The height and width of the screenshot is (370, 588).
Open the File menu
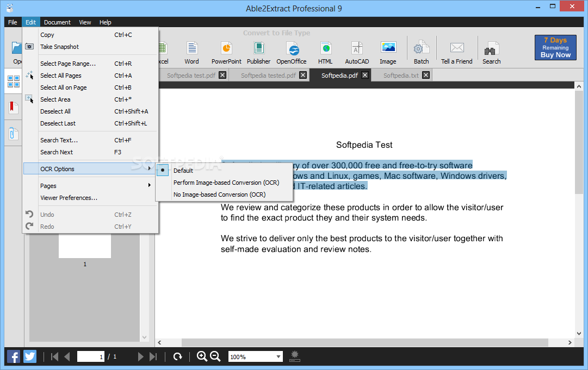[13, 22]
